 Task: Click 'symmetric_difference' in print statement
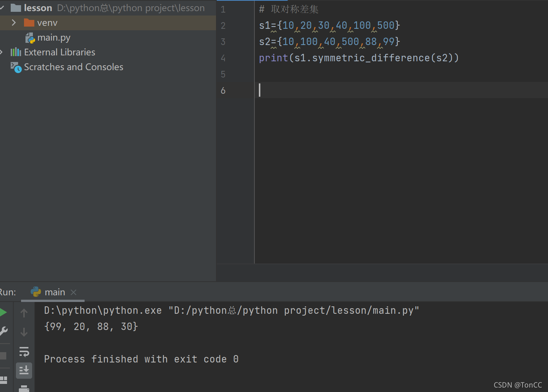click(x=371, y=58)
